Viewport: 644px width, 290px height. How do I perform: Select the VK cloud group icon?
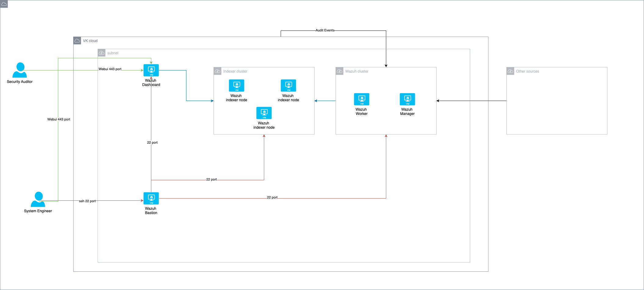77,41
